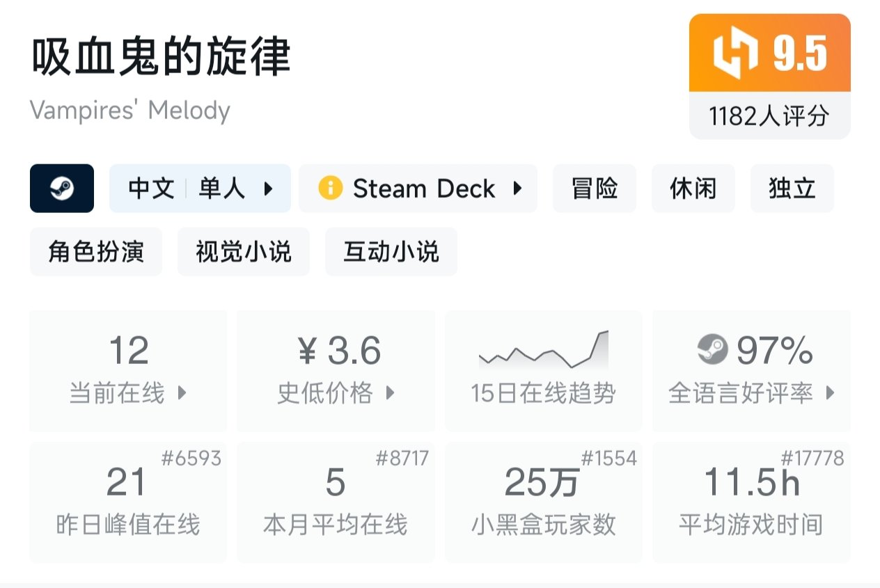Choose the 视觉小说 tag
This screenshot has width=880, height=588.
(243, 252)
